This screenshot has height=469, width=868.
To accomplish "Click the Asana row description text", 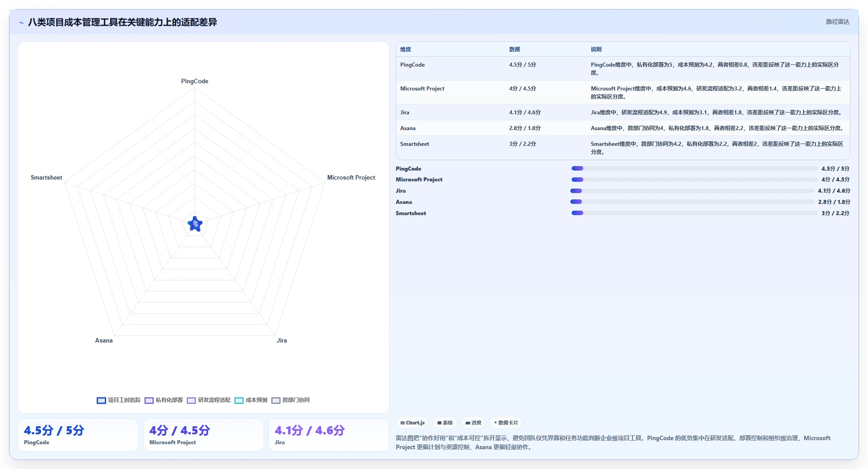I will click(718, 128).
